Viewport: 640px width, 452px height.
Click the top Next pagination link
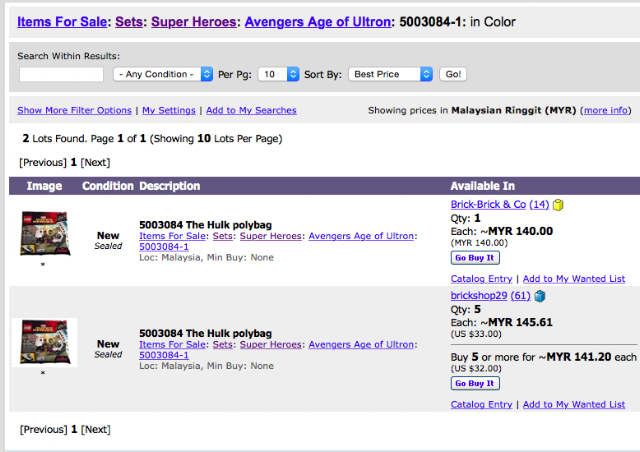pyautogui.click(x=95, y=162)
